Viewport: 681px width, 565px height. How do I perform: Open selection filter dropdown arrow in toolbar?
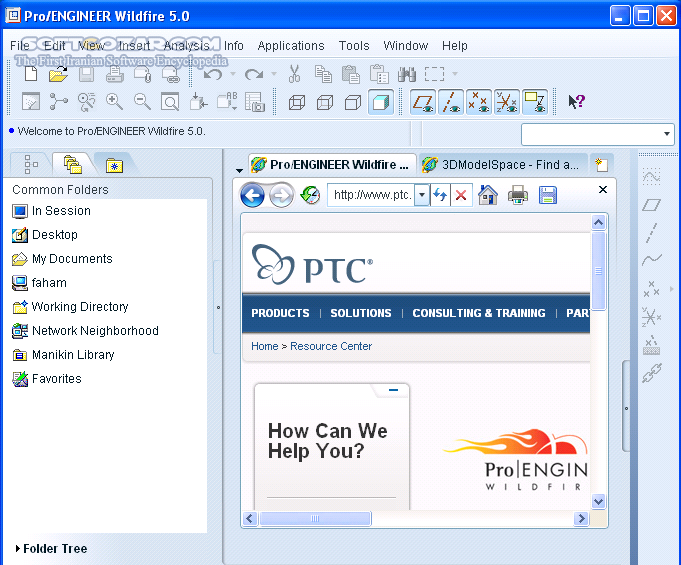[x=455, y=74]
